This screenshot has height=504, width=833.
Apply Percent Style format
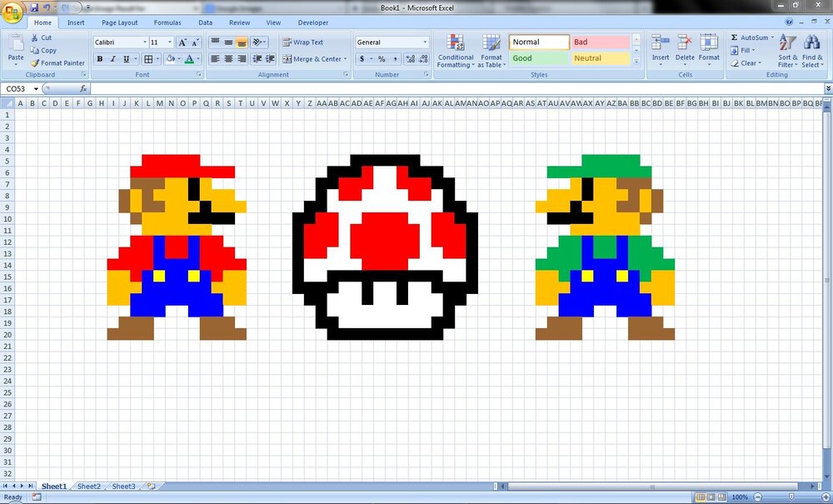[x=382, y=59]
